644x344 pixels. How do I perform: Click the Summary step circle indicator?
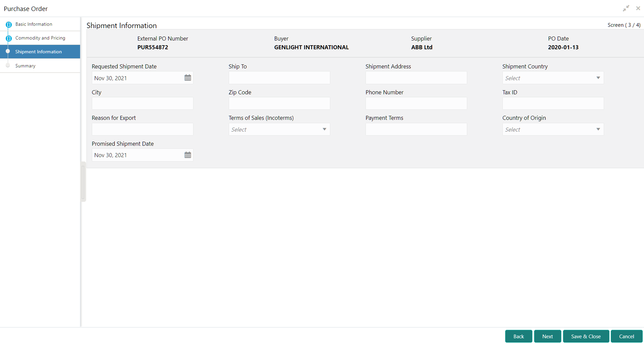[x=8, y=65]
